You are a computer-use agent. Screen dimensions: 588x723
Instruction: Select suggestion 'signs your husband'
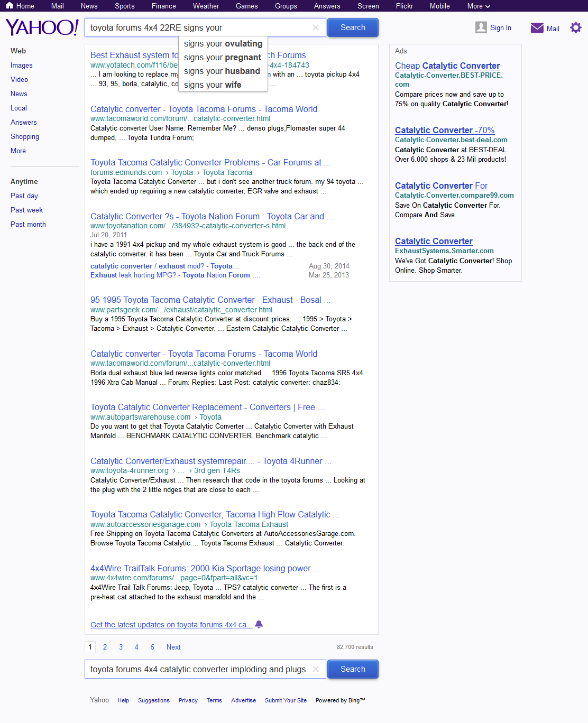223,71
